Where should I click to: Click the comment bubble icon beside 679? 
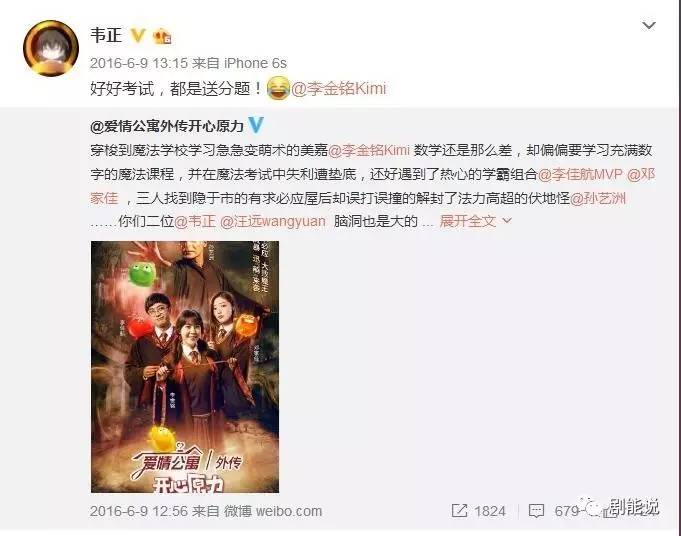536,511
